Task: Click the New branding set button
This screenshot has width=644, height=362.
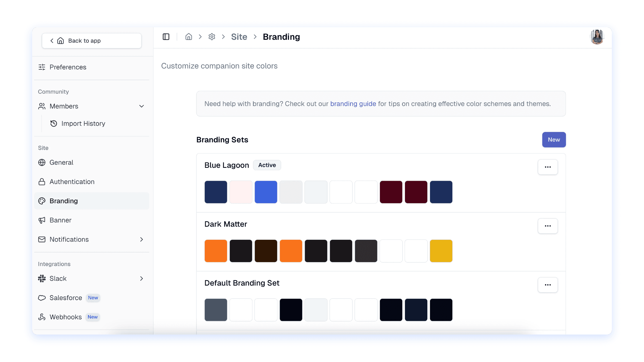Action: tap(554, 140)
